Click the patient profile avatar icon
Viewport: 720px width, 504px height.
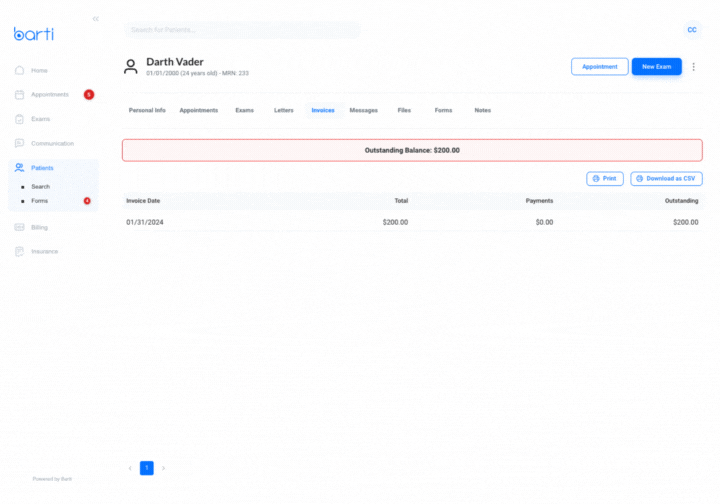point(130,67)
